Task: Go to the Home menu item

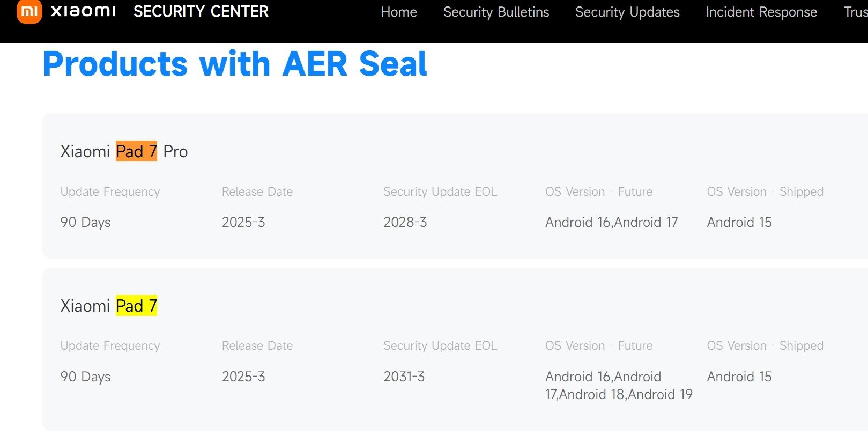Action: [398, 12]
